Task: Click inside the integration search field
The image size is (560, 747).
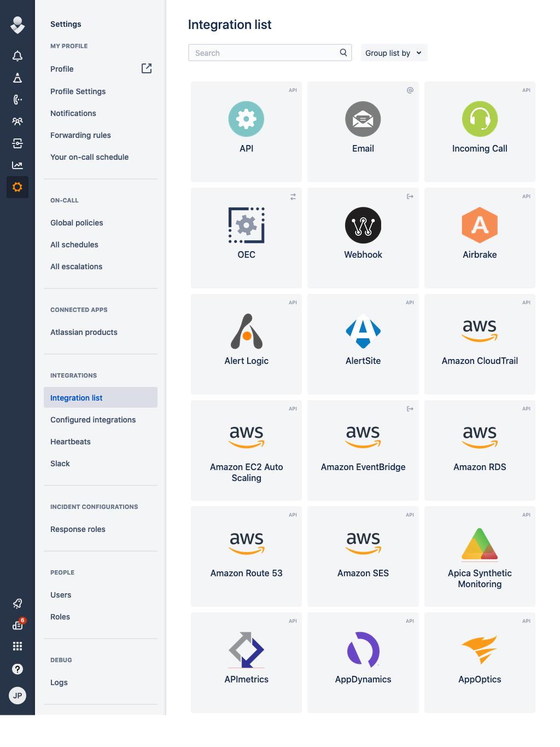Action: pos(262,53)
